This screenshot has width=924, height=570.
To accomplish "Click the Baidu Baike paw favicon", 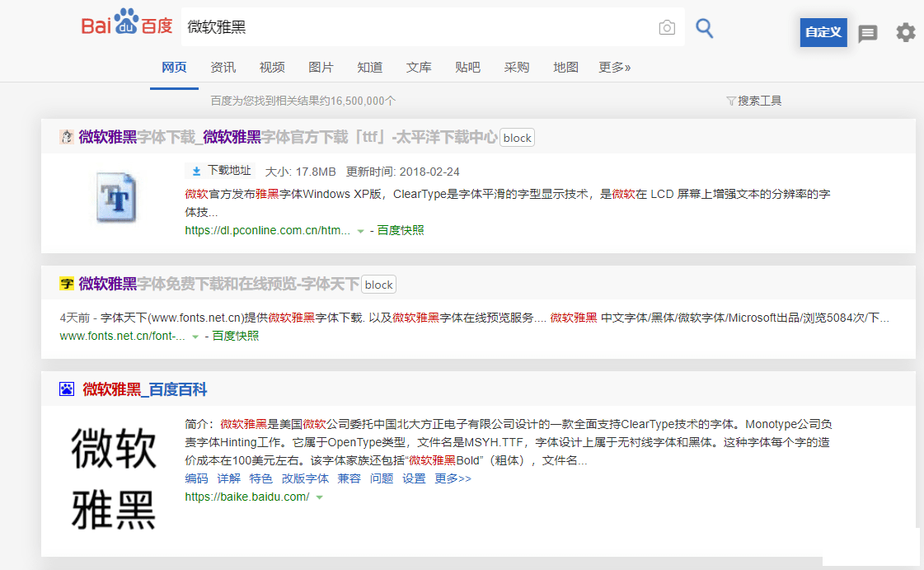I will click(x=67, y=389).
